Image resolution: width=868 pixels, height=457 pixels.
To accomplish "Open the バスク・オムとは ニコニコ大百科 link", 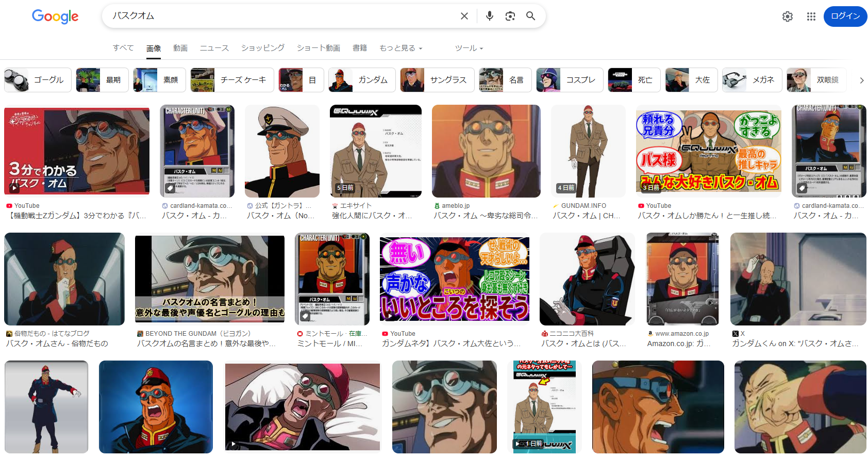I will [x=584, y=344].
